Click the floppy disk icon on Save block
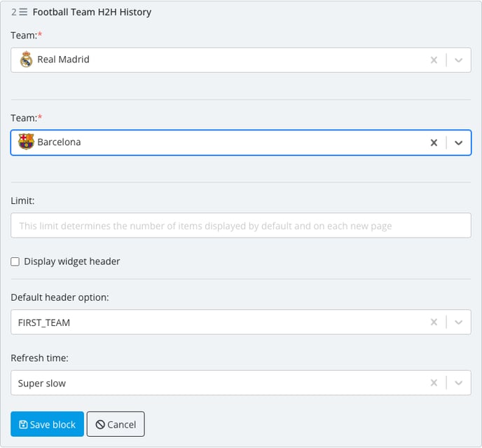Viewport: 482px width, 448px height. [23, 425]
